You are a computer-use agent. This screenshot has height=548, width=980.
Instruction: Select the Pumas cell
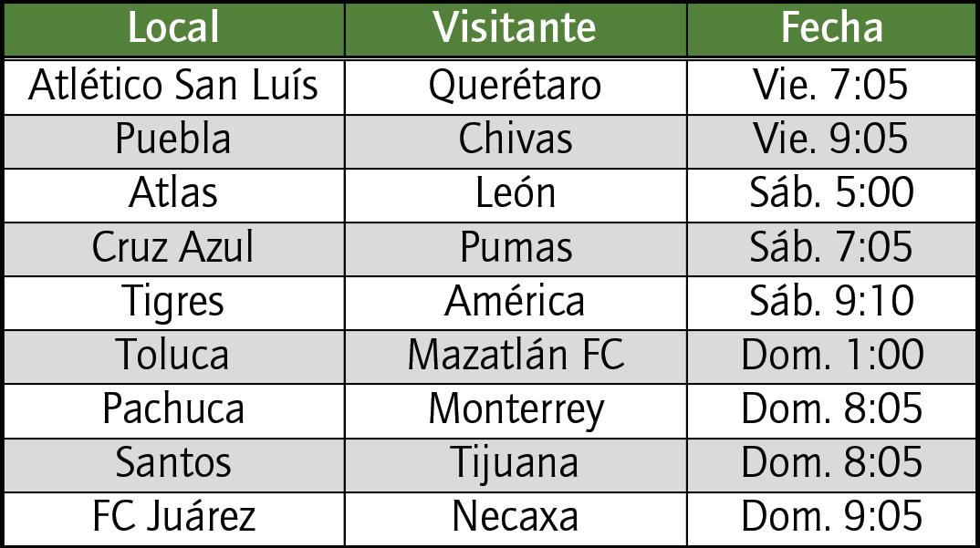(x=516, y=249)
